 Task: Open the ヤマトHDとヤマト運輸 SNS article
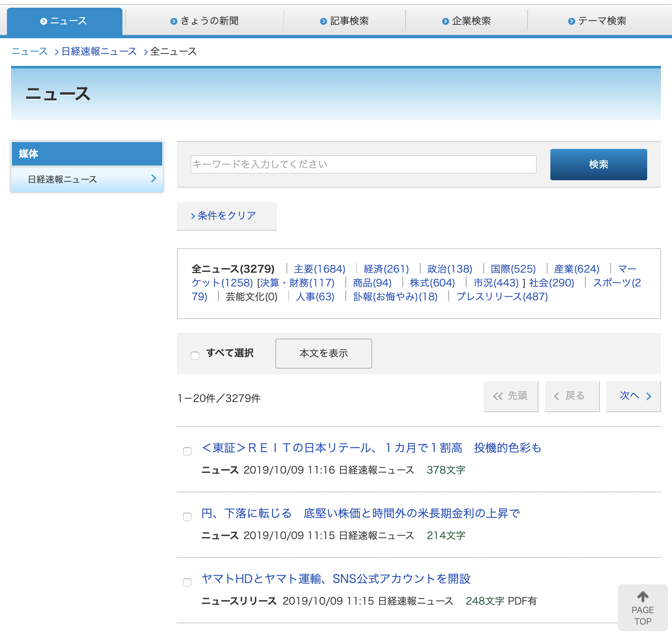[336, 579]
